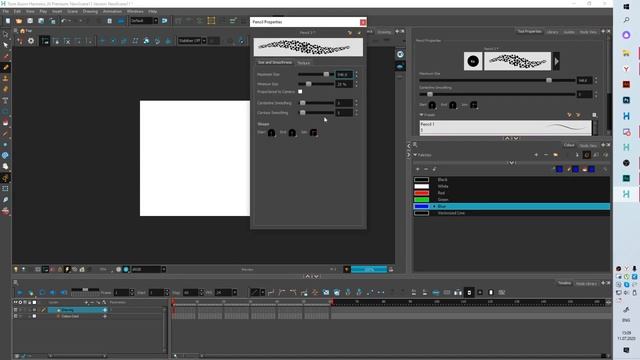Select the Green colour swatch
Image resolution: width=640 pixels, height=360 pixels.
coord(422,200)
